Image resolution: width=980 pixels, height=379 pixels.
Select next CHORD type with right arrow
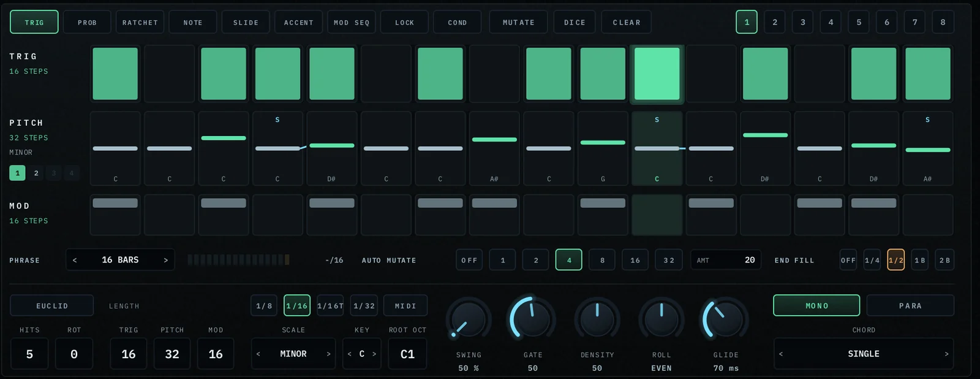[946, 354]
